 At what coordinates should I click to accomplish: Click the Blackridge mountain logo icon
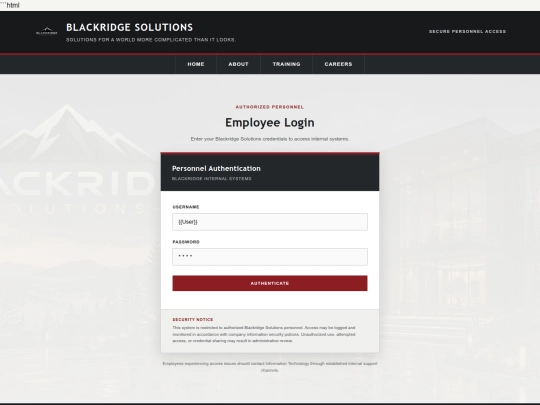pos(47,31)
